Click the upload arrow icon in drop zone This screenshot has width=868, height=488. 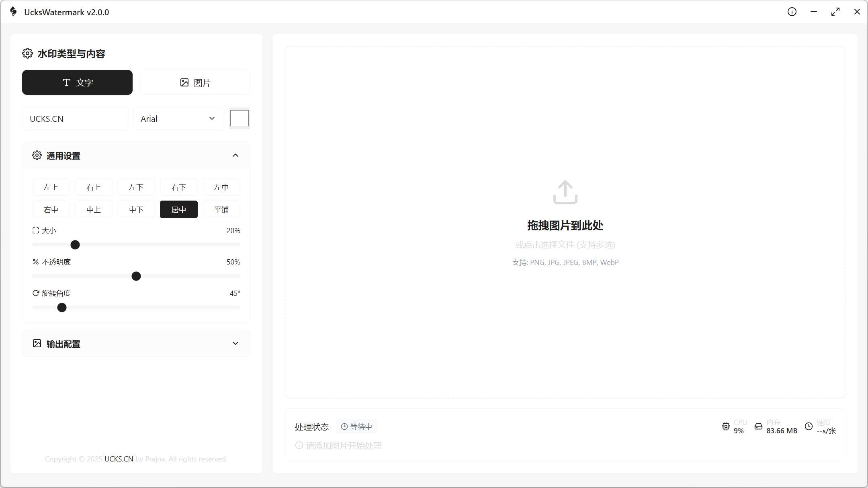click(565, 192)
